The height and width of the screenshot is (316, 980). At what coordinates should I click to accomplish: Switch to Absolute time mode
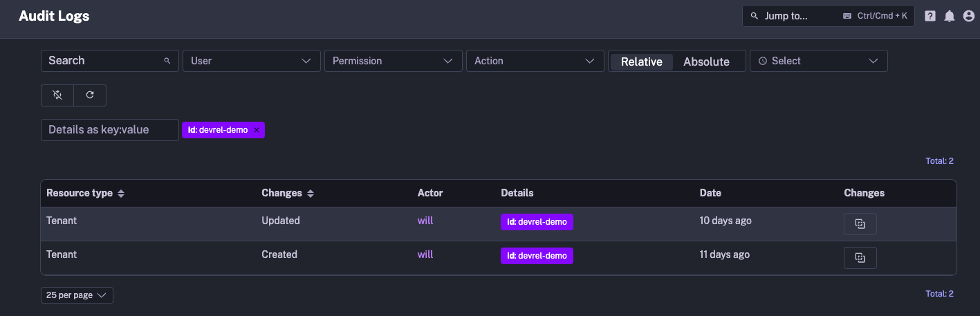pyautogui.click(x=706, y=62)
